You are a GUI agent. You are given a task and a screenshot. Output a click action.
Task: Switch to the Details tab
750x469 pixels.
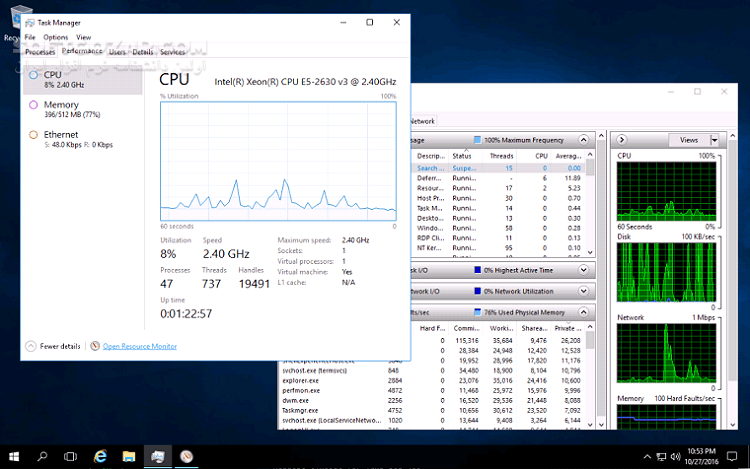(143, 52)
